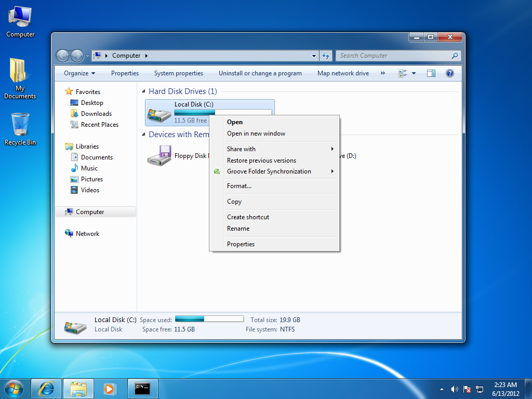The height and width of the screenshot is (399, 532).
Task: Click Map network drive
Action: coord(343,73)
